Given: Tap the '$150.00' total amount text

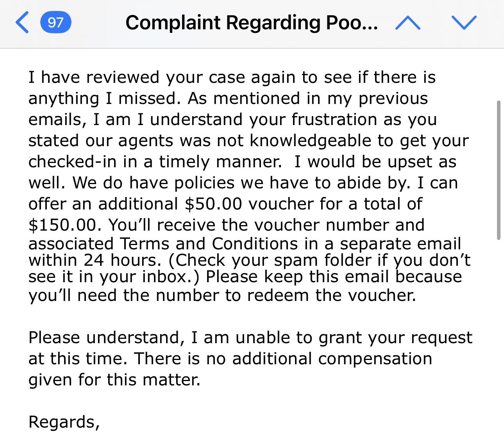Looking at the screenshot, I should tap(62, 225).
